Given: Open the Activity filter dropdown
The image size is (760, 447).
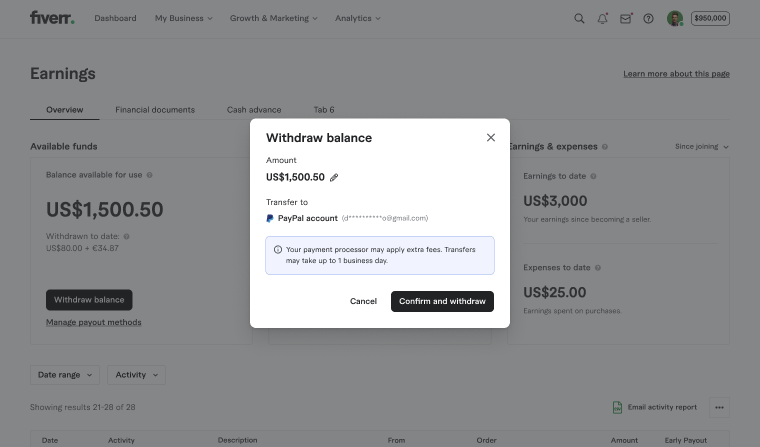Looking at the screenshot, I should coord(136,375).
